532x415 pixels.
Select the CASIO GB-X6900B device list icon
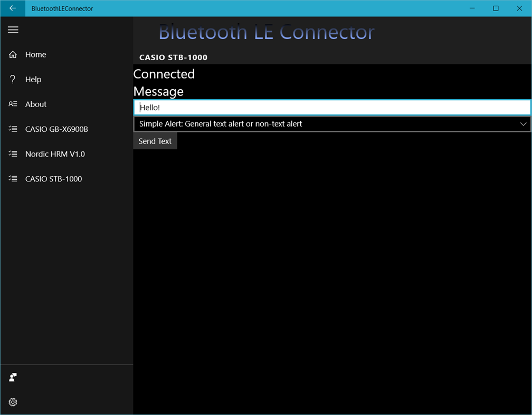point(13,129)
